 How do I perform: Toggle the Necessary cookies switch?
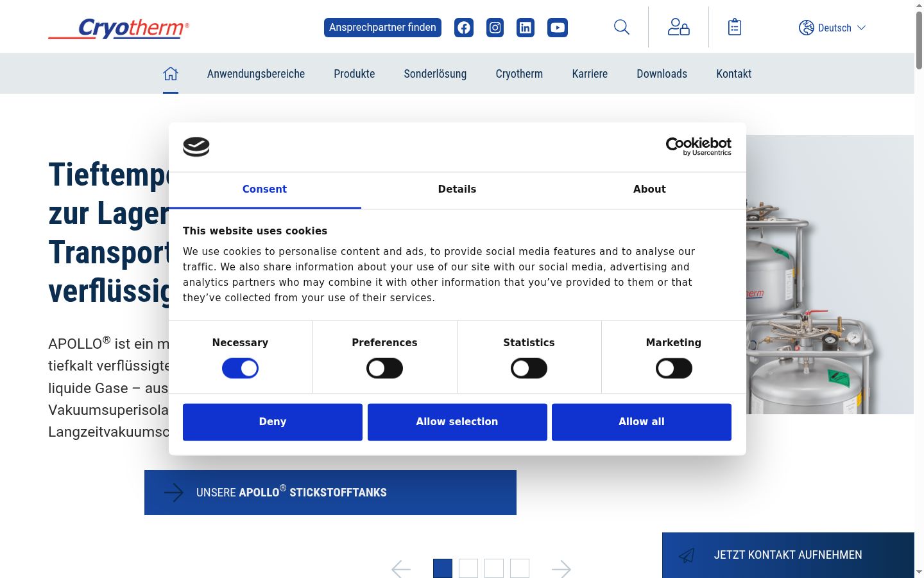tap(240, 369)
